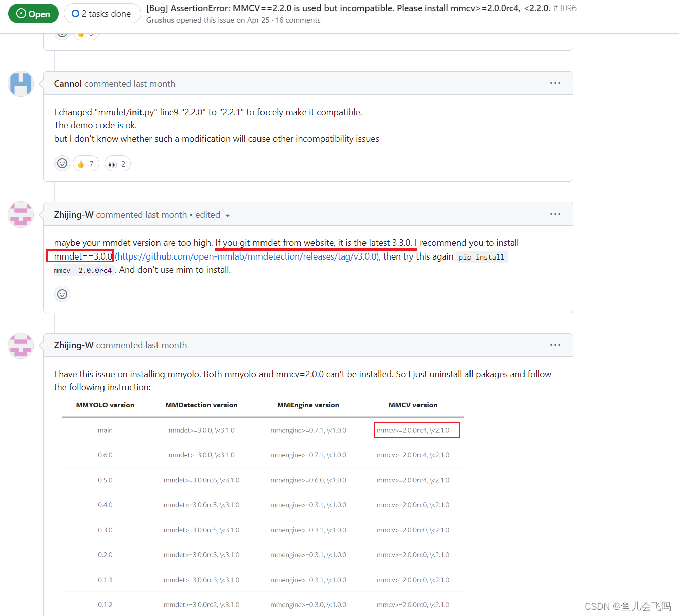Click smiley reaction icon on topmost partial comment
The width and height of the screenshot is (679, 616).
(62, 32)
